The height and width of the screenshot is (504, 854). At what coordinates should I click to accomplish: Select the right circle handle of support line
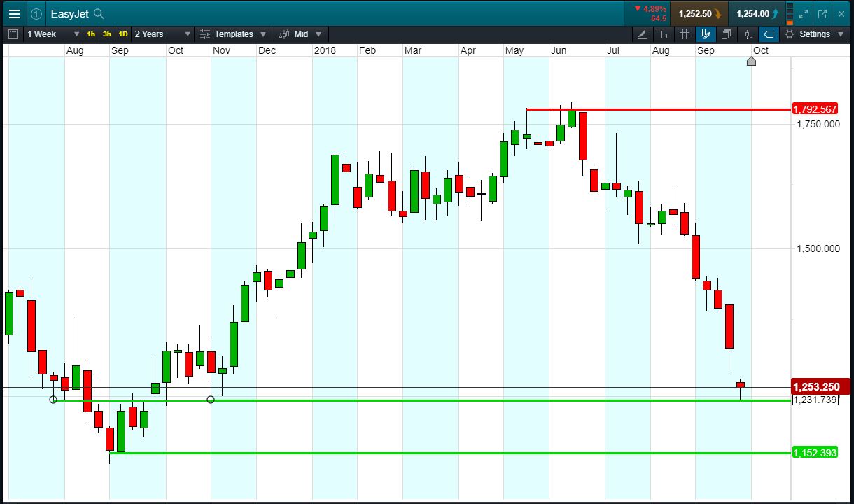[x=211, y=400]
